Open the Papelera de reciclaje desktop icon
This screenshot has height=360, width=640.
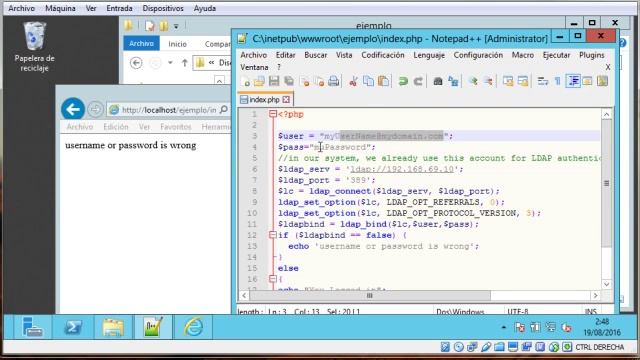click(x=35, y=47)
